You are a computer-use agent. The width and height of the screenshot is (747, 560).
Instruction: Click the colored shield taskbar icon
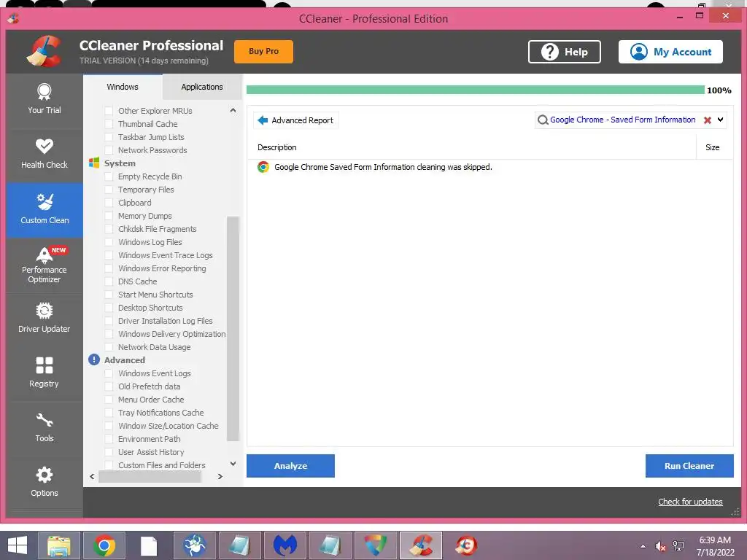376,545
